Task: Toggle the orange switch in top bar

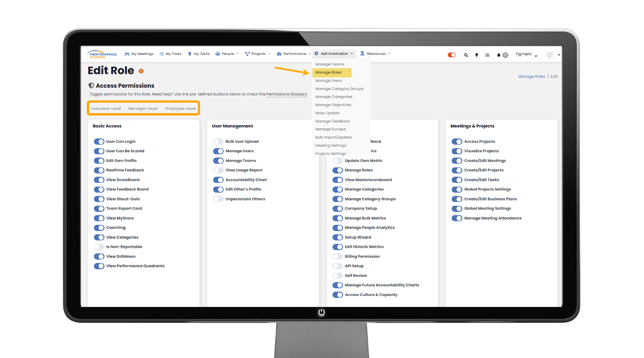Action: pos(452,55)
